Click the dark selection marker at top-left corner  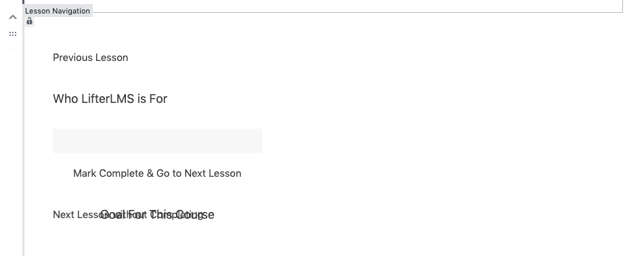pyautogui.click(x=24, y=1)
